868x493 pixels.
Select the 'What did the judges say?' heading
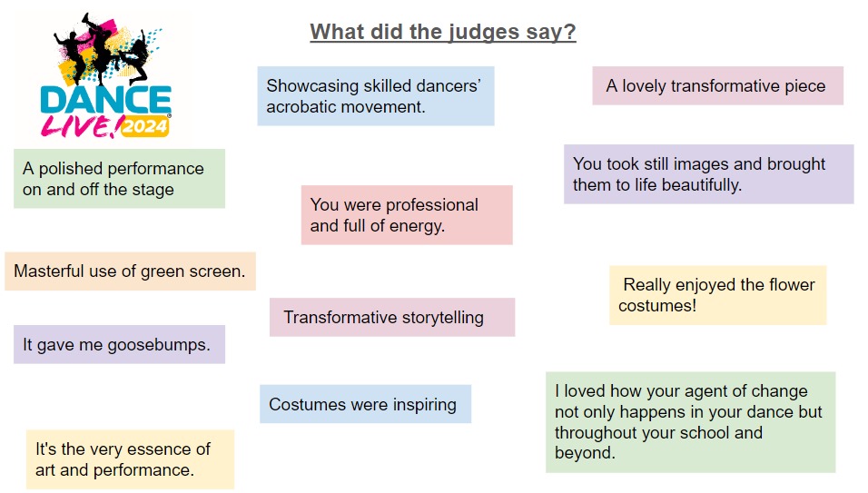click(x=443, y=32)
